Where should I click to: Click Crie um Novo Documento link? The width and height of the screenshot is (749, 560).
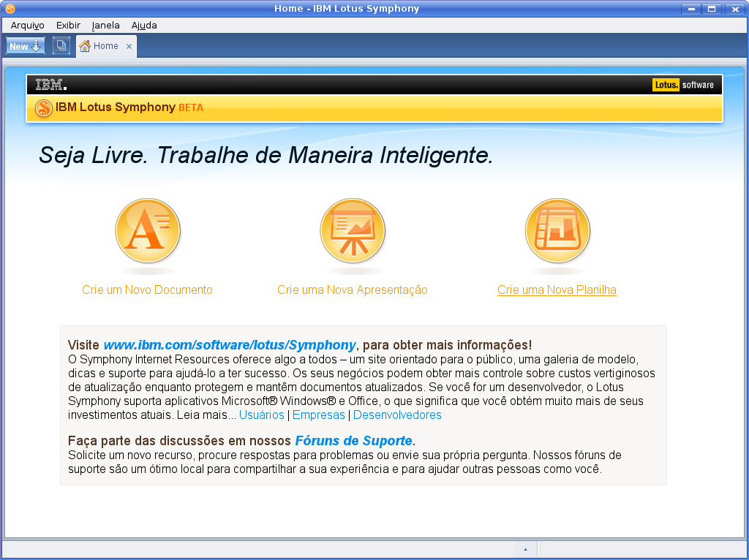coord(147,290)
